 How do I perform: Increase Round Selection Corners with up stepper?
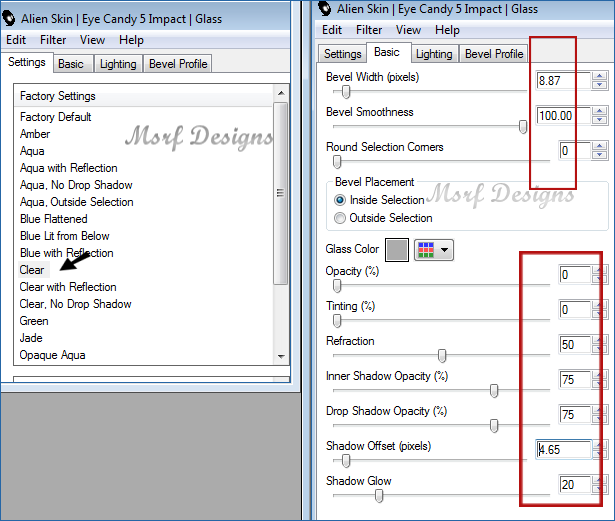[x=600, y=146]
